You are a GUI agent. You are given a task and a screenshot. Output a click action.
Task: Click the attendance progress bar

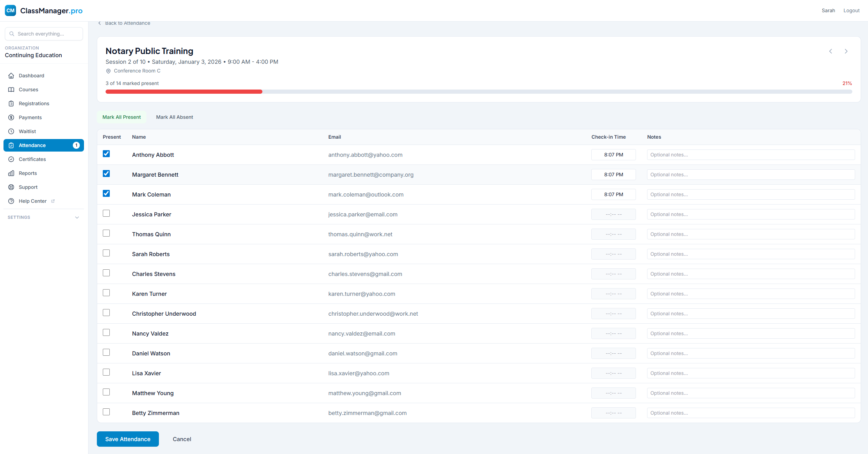coord(478,92)
